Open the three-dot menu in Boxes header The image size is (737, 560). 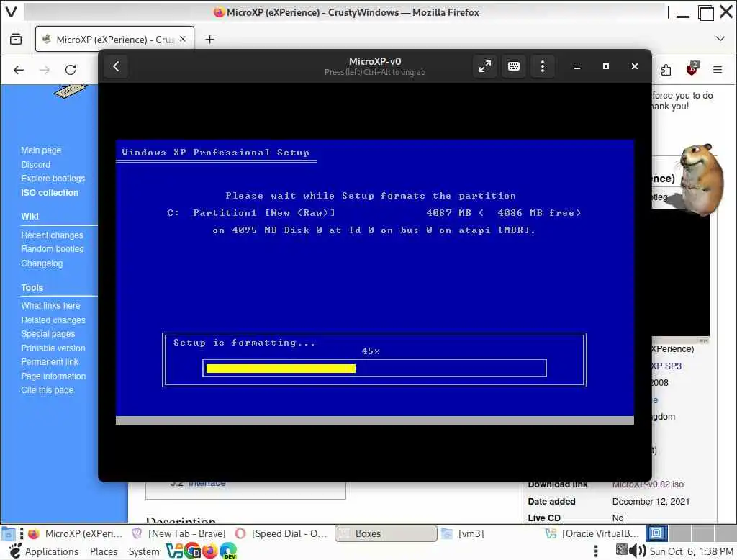pyautogui.click(x=543, y=66)
